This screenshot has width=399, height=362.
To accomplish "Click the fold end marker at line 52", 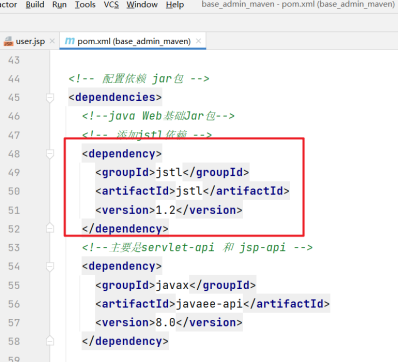I will (x=50, y=228).
